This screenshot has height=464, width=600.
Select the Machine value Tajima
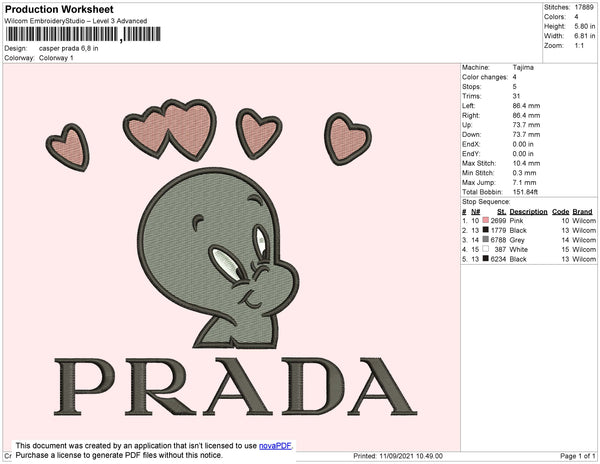[x=523, y=67]
